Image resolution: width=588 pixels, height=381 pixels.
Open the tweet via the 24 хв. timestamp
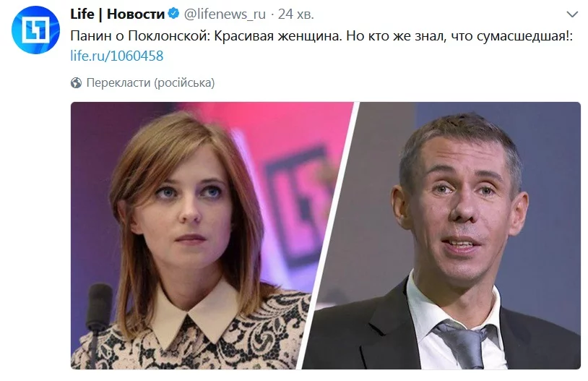tap(295, 14)
